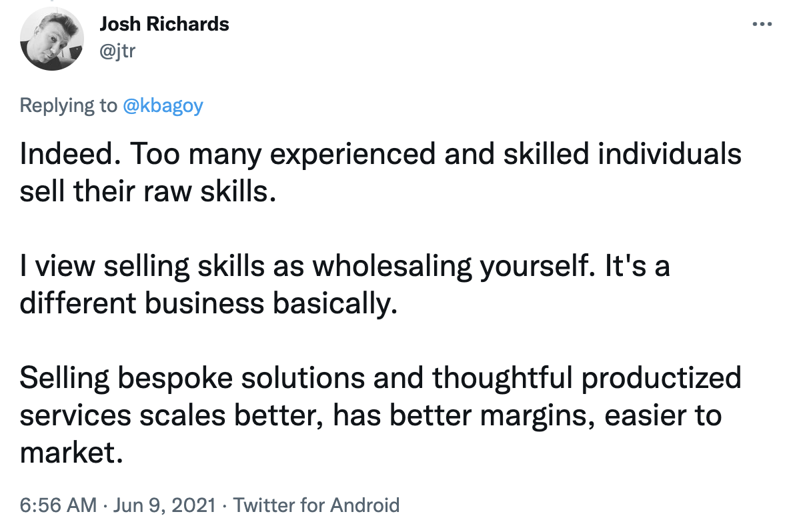The image size is (791, 532).
Task: Click the phrase "services scales better"
Action: 171,415
